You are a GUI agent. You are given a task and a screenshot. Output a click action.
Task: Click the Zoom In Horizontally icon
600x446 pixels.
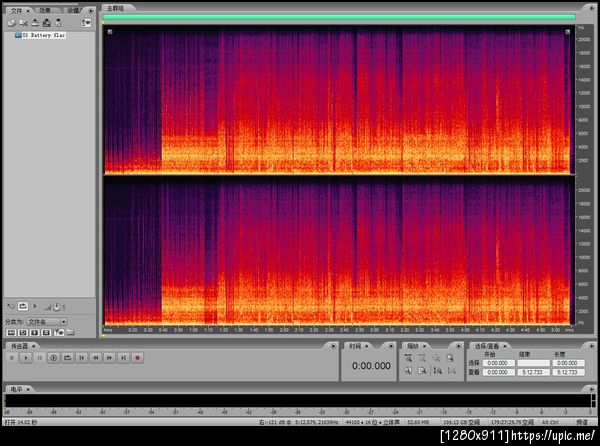click(x=408, y=358)
